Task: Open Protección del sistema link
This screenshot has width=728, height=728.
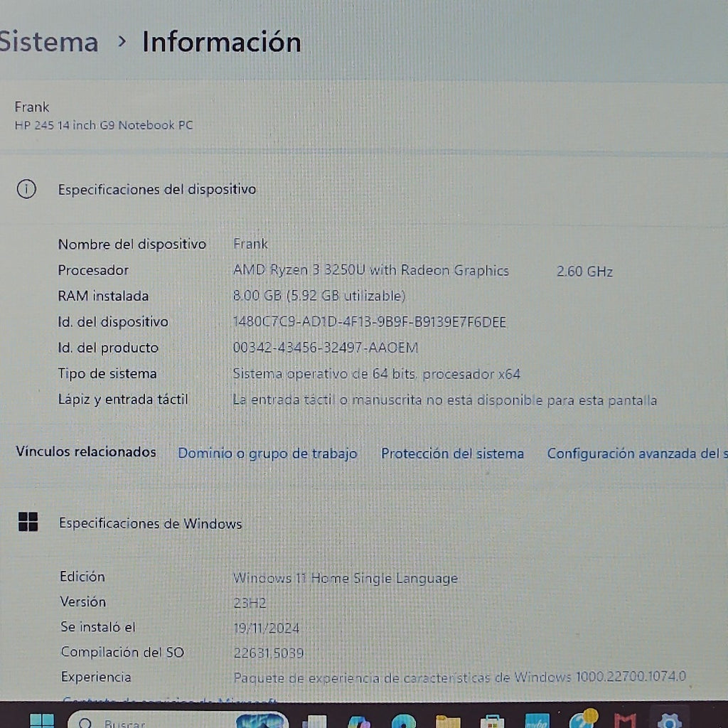Action: (x=452, y=454)
